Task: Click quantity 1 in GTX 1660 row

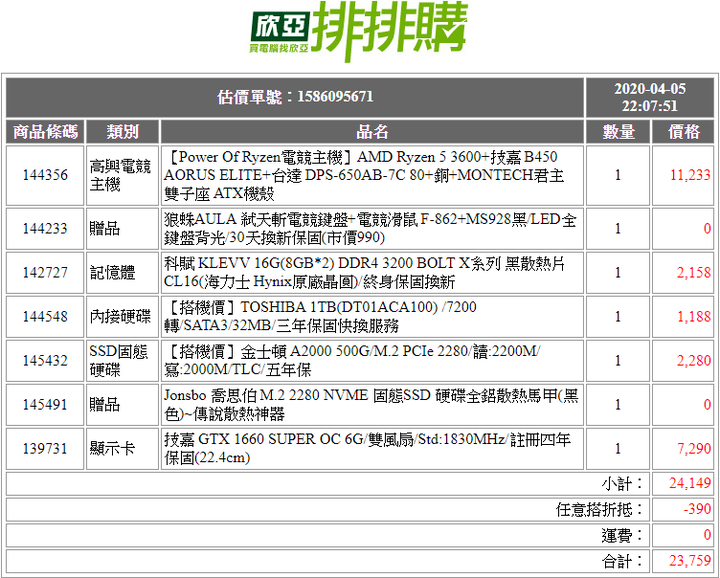Action: click(618, 449)
